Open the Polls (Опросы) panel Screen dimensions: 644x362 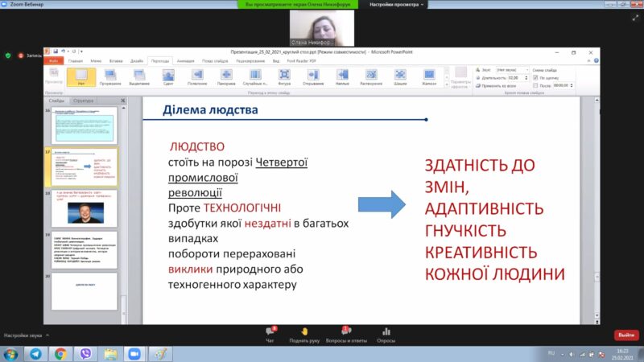point(386,333)
